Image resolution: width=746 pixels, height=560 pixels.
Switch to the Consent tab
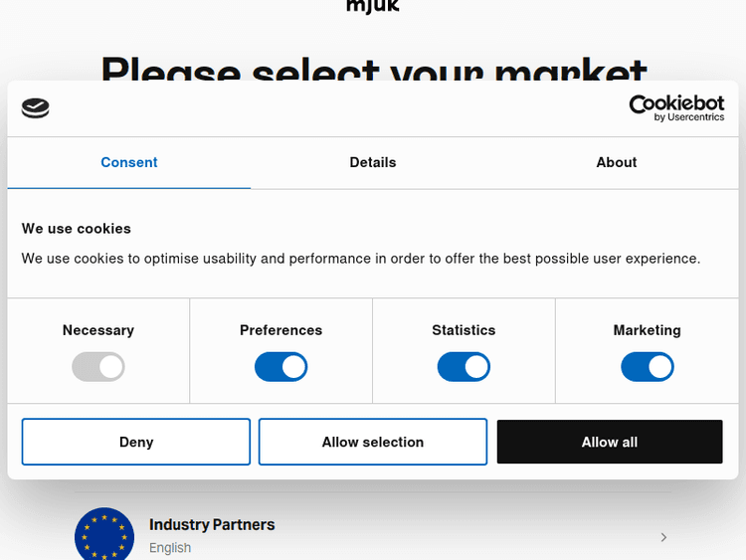(129, 162)
